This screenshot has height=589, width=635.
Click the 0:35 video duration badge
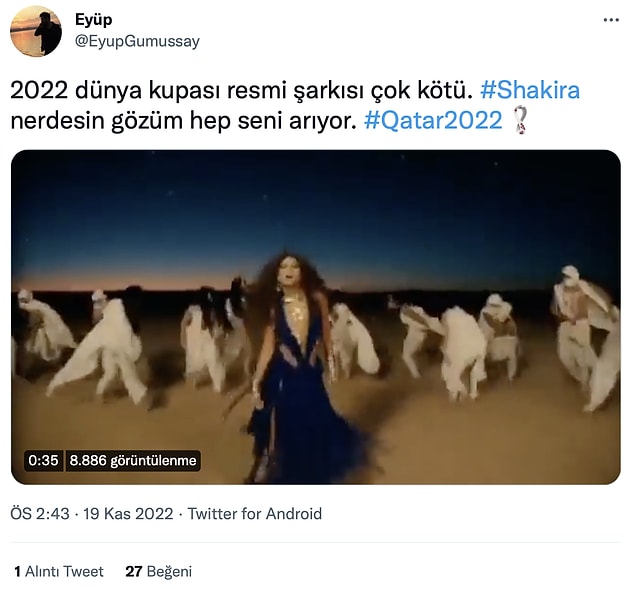pyautogui.click(x=43, y=461)
